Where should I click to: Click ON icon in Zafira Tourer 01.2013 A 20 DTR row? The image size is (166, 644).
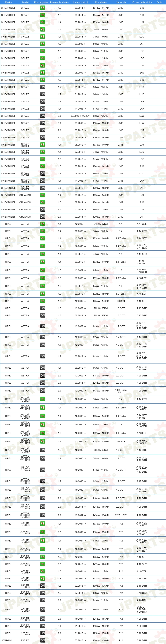point(43,626)
